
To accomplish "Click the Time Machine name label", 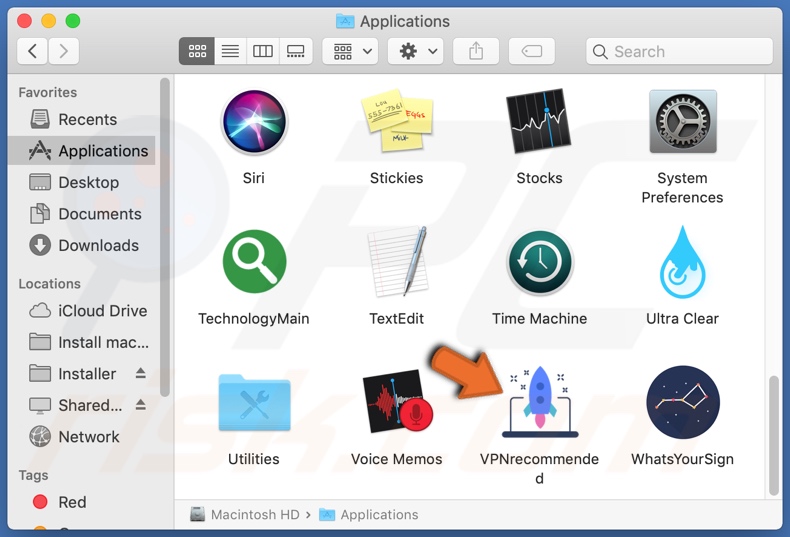I will [540, 318].
